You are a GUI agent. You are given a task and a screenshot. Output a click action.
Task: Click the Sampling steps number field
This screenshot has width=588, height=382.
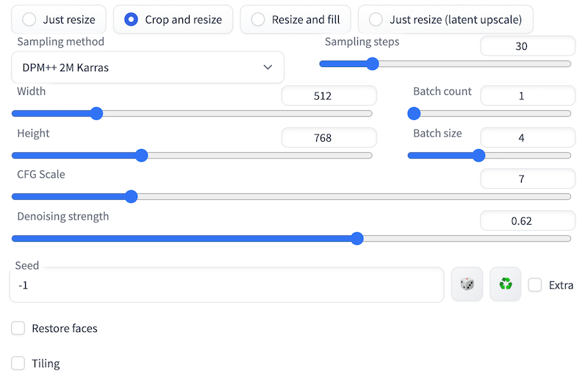coord(527,46)
